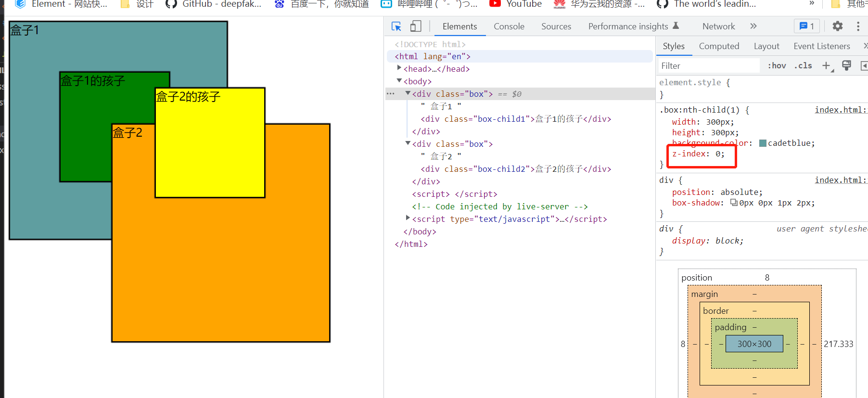Select the Layout pane tab
The image size is (868, 398).
pyautogui.click(x=766, y=46)
